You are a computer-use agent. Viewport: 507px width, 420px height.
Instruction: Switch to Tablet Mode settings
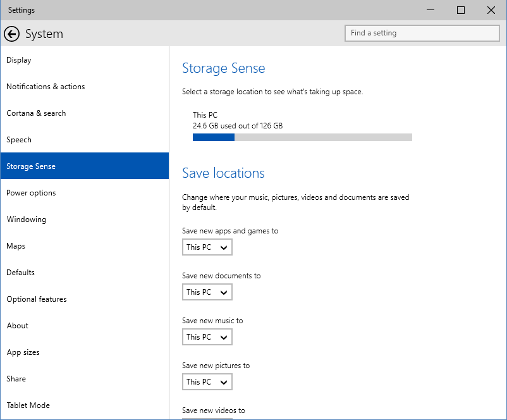click(x=28, y=405)
